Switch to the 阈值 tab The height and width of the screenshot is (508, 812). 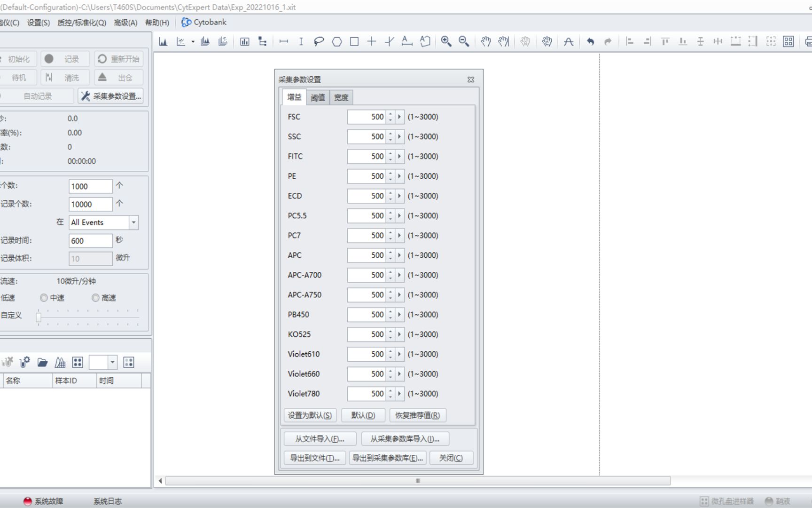pos(317,97)
